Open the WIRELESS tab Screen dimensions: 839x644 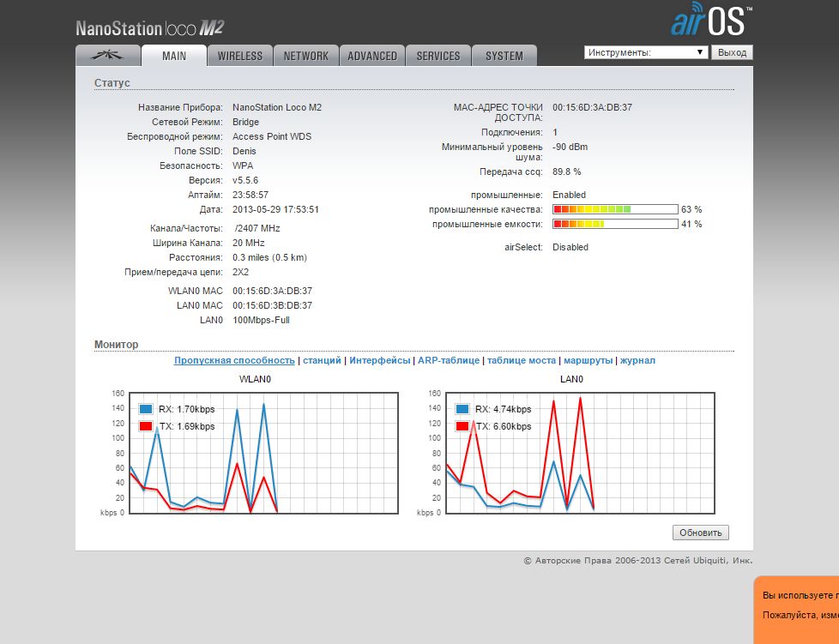[240, 56]
